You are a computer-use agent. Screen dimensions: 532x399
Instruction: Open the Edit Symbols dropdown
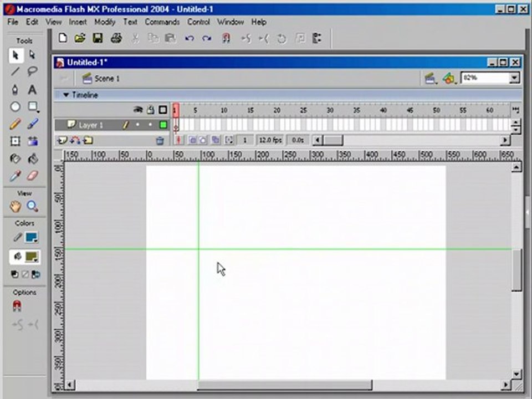click(x=449, y=78)
